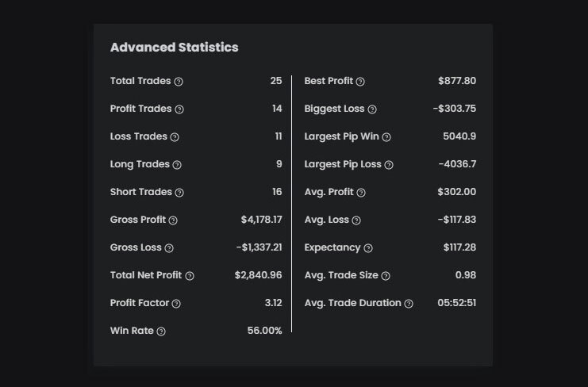Click the Win Rate question mark icon
This screenshot has width=588, height=387.
pyautogui.click(x=161, y=331)
